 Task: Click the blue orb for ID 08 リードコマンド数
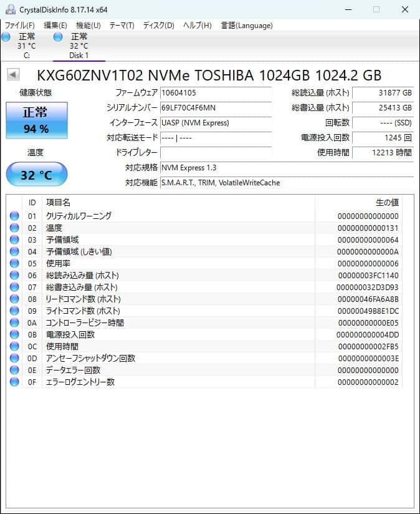click(x=14, y=299)
